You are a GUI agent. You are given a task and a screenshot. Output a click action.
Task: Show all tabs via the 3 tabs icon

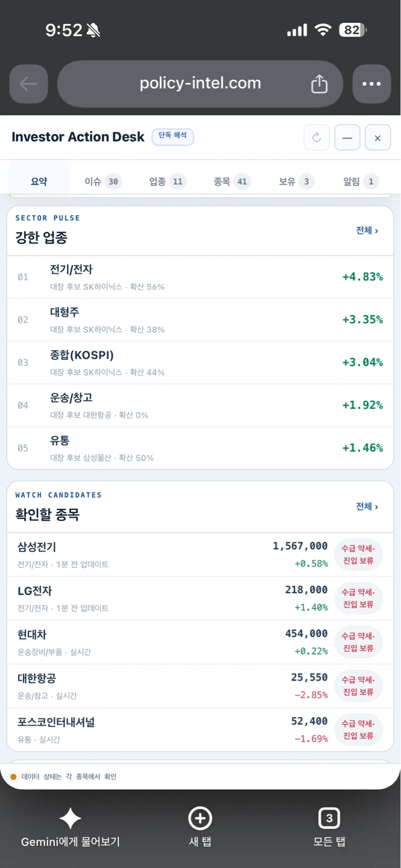pyautogui.click(x=329, y=818)
